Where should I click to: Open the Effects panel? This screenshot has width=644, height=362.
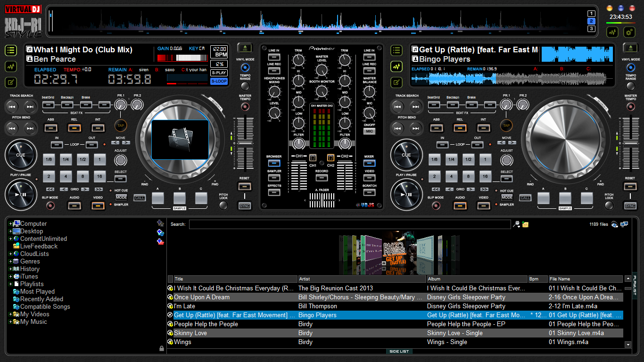point(274,192)
